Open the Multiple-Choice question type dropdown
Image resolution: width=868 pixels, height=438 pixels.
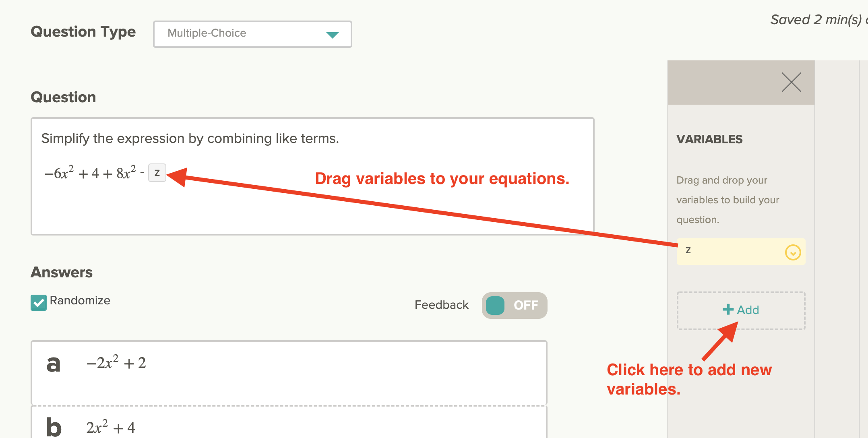252,34
